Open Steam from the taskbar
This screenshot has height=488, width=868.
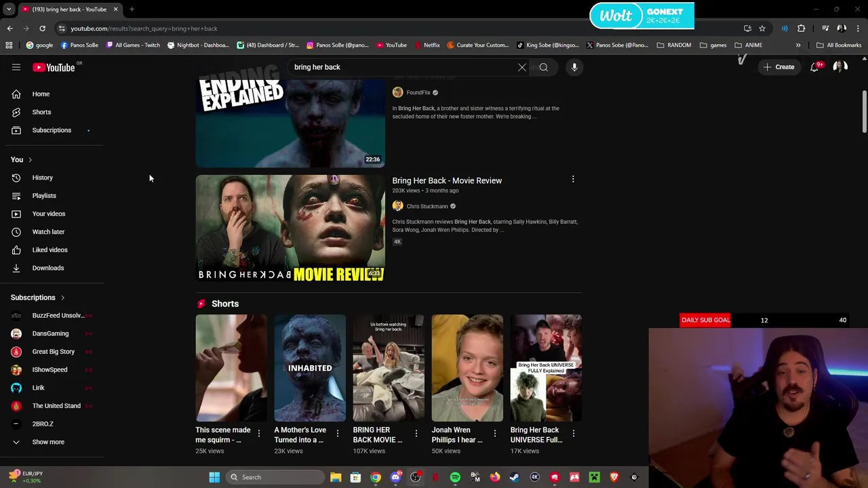(x=515, y=477)
